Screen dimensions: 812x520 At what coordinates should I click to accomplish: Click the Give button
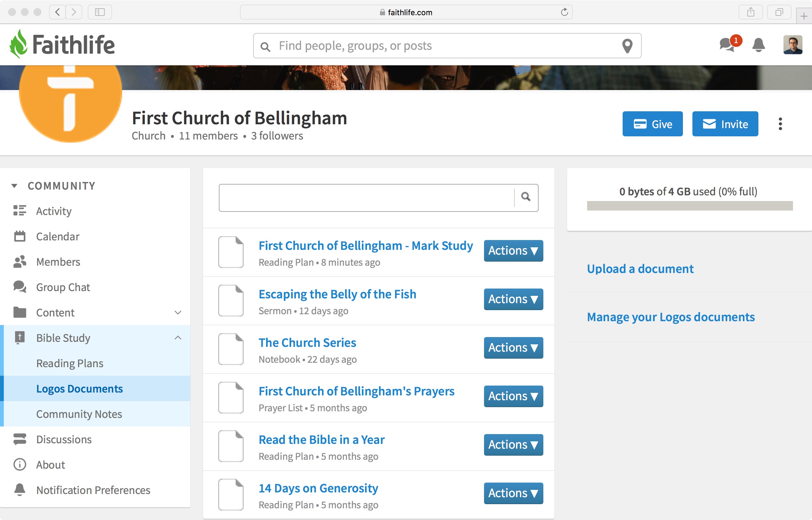[652, 124]
